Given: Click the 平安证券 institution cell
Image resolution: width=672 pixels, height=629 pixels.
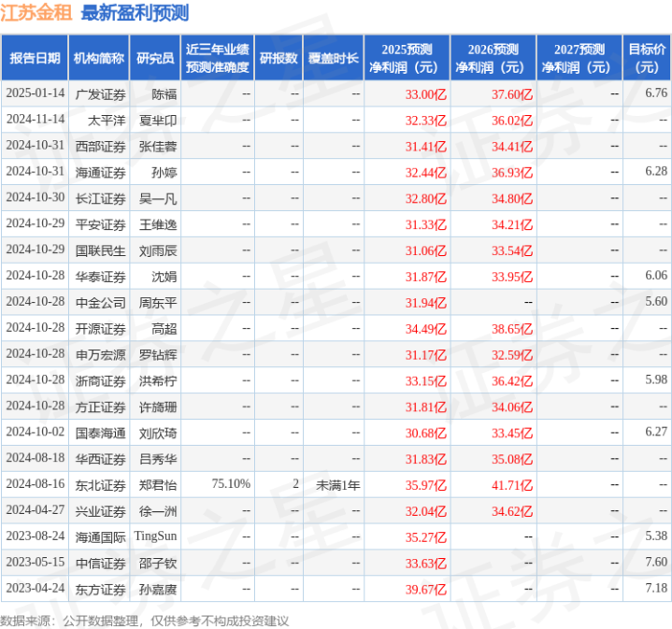Looking at the screenshot, I should (x=100, y=225).
